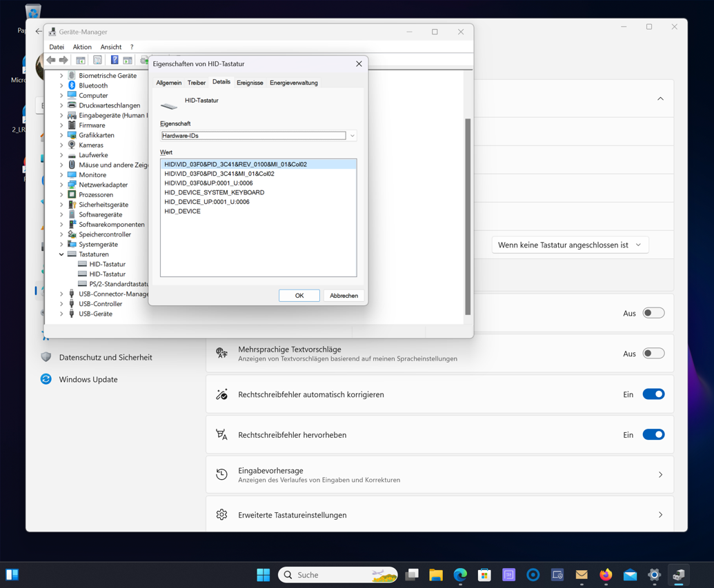Screen dimensions: 714x588
Task: Open the Widgets button at taskbar left
Action: click(12, 575)
